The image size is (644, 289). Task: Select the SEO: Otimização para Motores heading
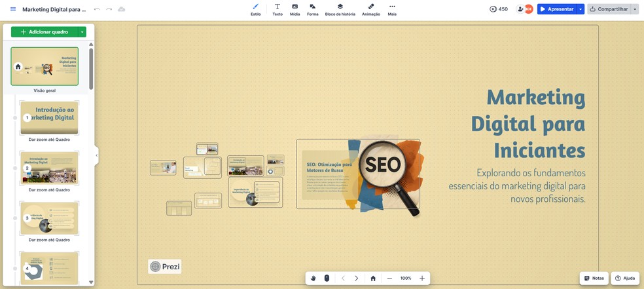[x=329, y=166]
